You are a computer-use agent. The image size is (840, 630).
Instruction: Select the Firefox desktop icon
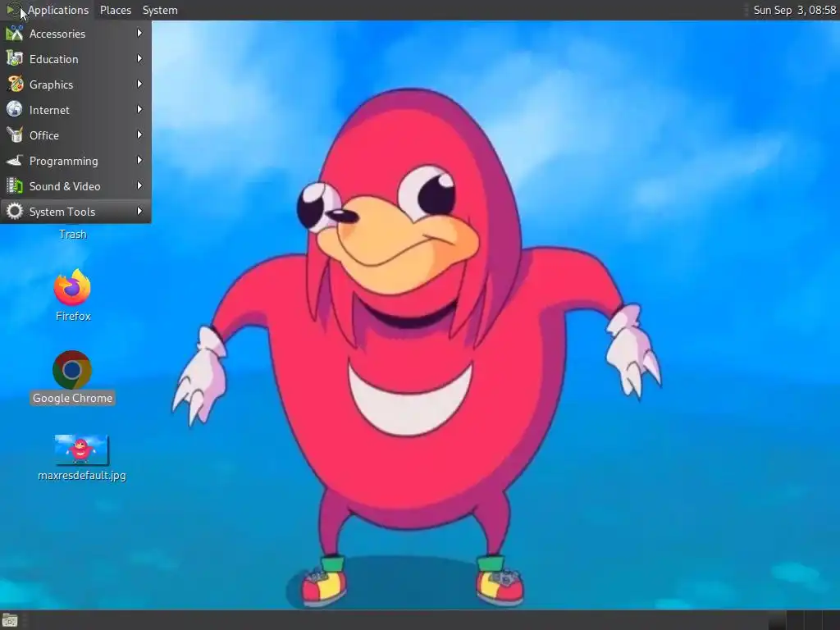point(72,288)
